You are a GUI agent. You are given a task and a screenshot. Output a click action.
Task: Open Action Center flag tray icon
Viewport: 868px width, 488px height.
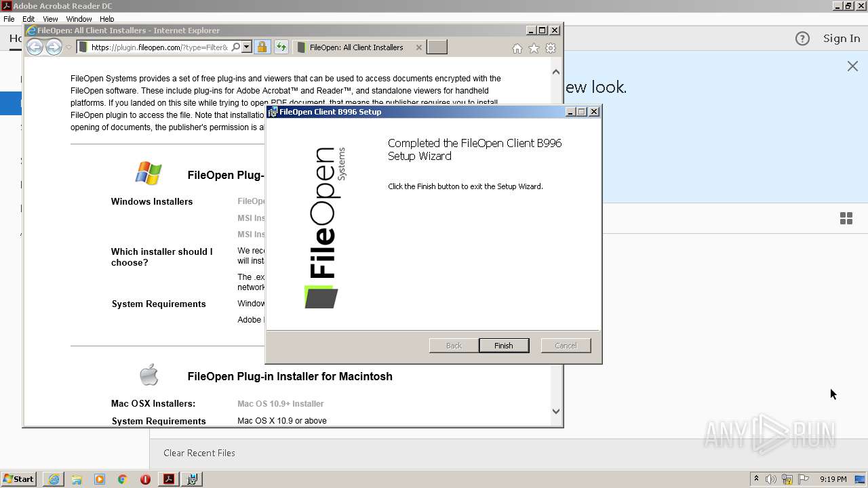pyautogui.click(x=804, y=479)
